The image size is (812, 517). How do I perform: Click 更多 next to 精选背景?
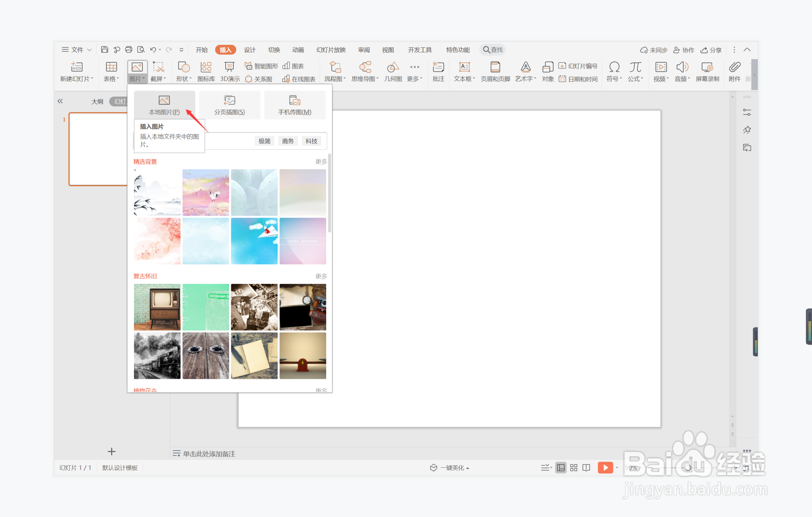tap(321, 162)
